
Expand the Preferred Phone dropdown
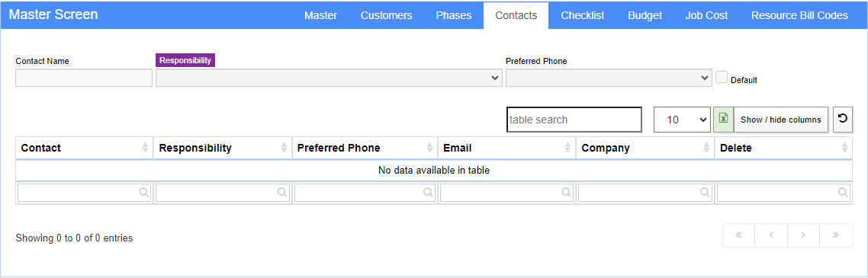(609, 78)
